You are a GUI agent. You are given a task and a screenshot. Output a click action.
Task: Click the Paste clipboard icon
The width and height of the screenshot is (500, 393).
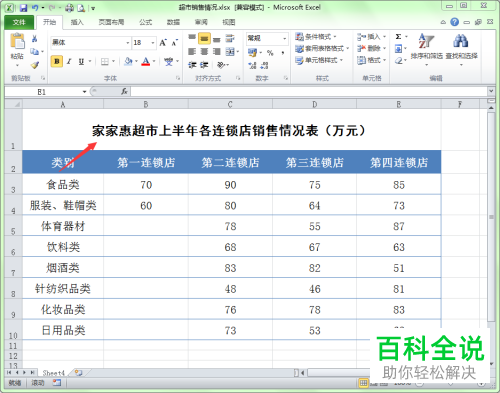[17, 42]
